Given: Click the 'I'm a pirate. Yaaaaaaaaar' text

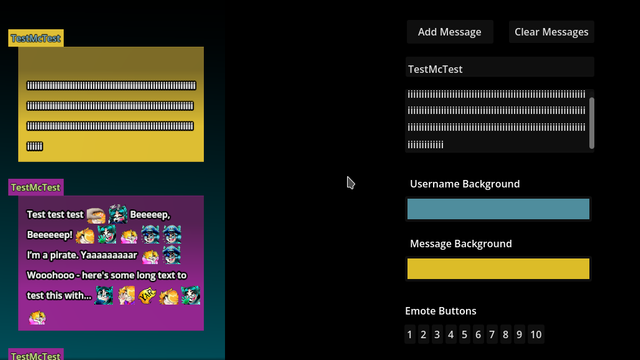Looking at the screenshot, I should 82,256.
